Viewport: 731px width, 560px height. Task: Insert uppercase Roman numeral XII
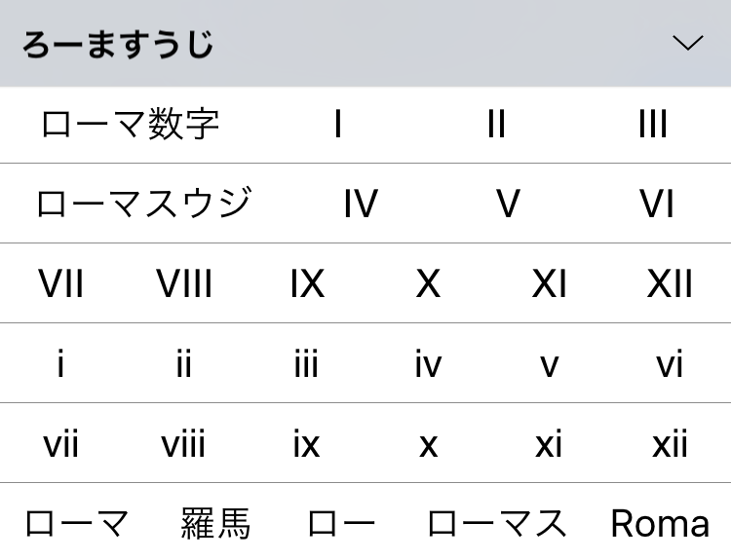click(670, 284)
